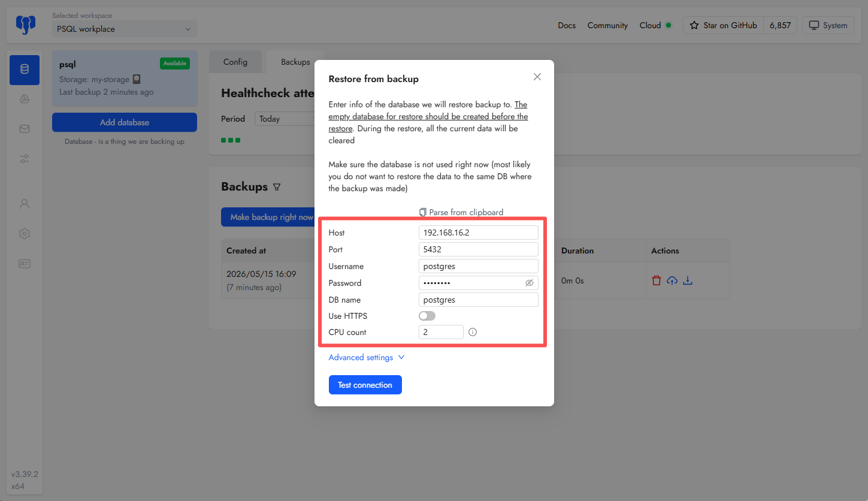Viewport: 868px width, 501px height.
Task: Click the storage disk icon on psql card
Action: [x=137, y=79]
